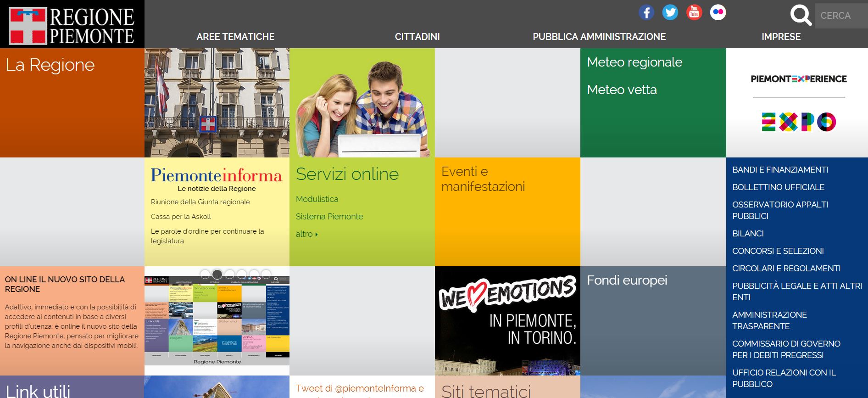This screenshot has width=868, height=398.
Task: Select the last carousel slide dot
Action: (x=266, y=275)
